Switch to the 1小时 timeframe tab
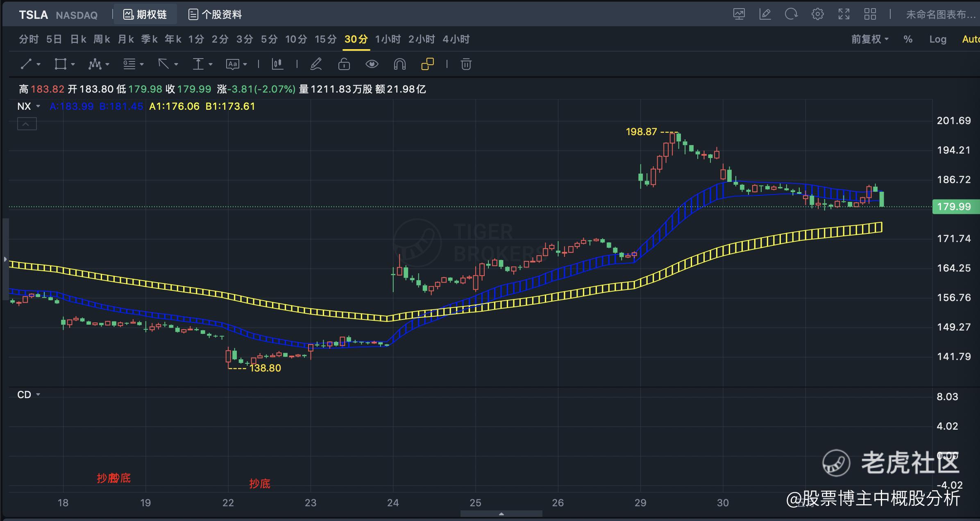The image size is (980, 521). [388, 39]
